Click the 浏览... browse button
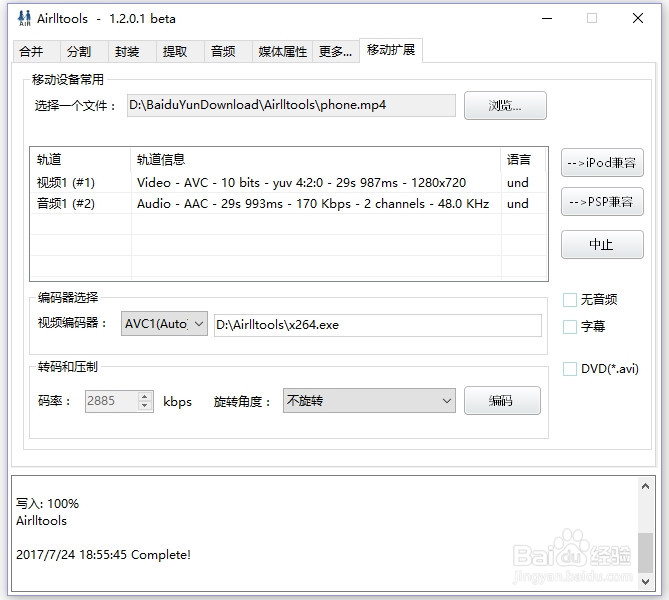669x600 pixels. (505, 105)
